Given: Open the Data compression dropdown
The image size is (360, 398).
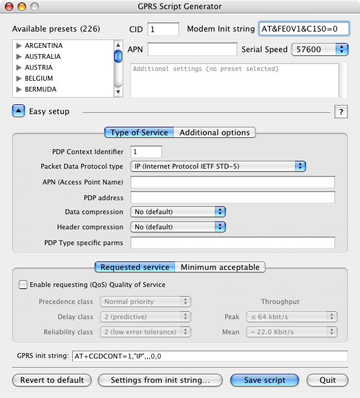Looking at the screenshot, I should point(178,212).
